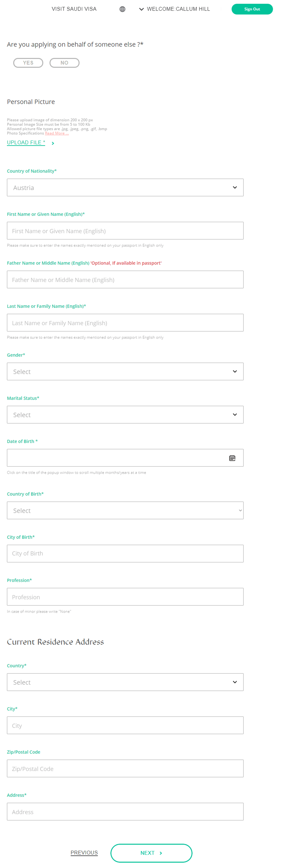Focus the First Name input field
The width and height of the screenshot is (284, 868).
pyautogui.click(x=125, y=231)
